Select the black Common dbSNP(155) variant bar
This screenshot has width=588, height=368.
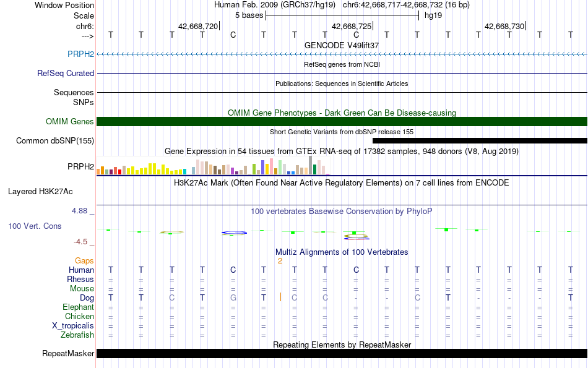(480, 140)
